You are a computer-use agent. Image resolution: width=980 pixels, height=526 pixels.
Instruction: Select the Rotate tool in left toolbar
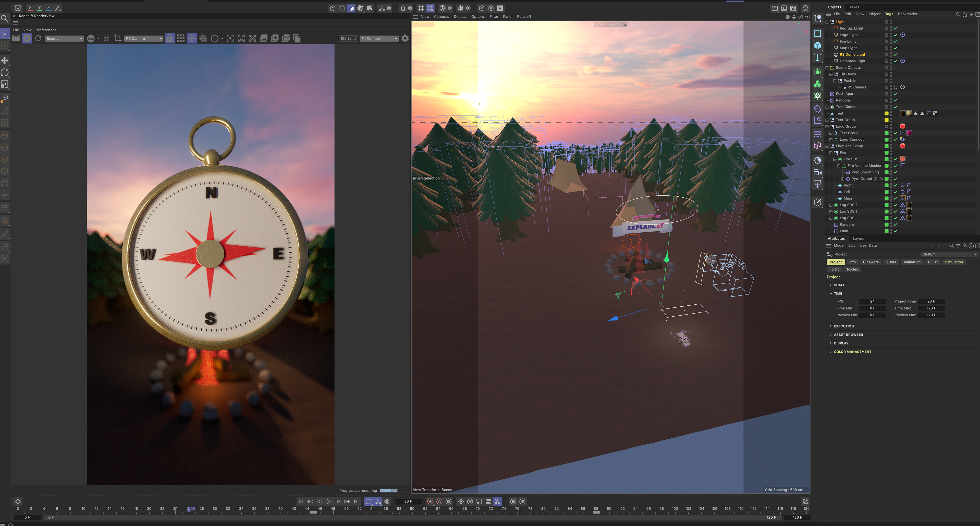click(x=5, y=72)
